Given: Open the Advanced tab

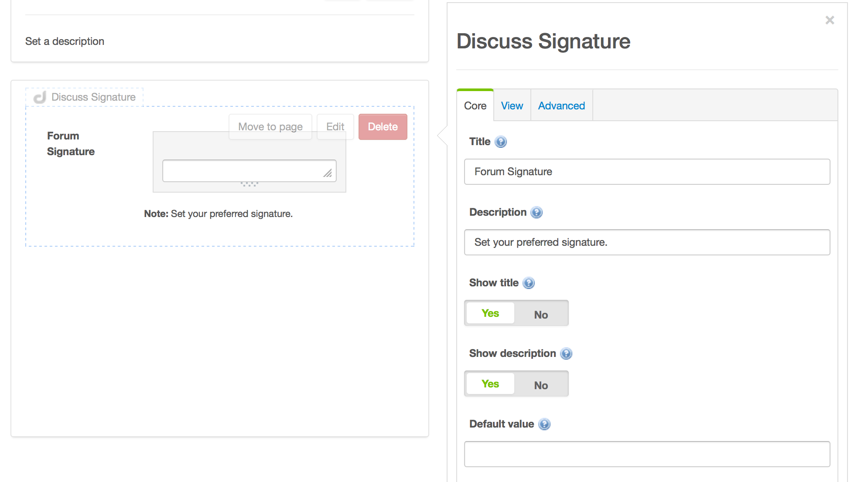Looking at the screenshot, I should pyautogui.click(x=561, y=106).
